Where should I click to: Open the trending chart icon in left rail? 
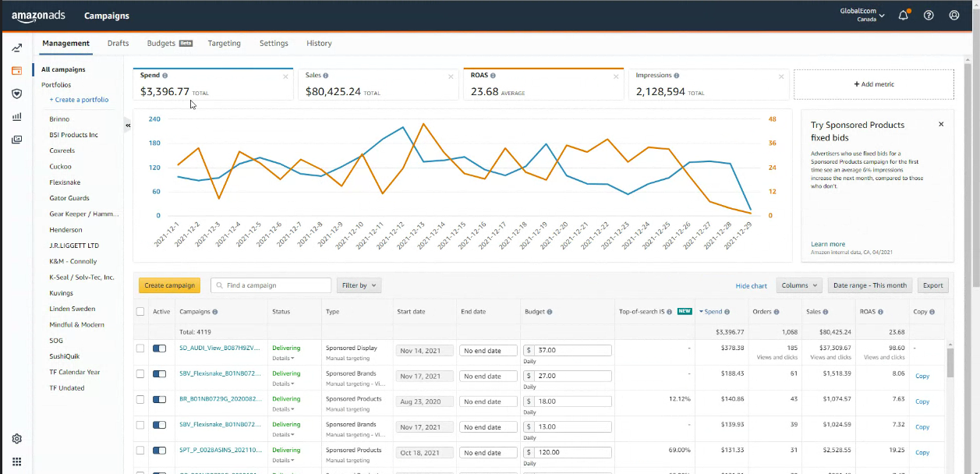[16, 48]
